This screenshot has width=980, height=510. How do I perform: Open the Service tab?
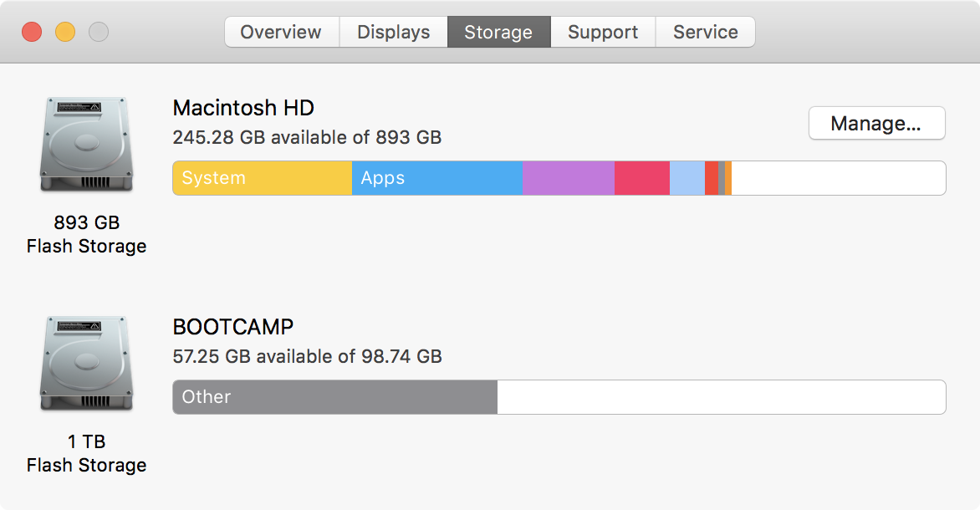[x=705, y=32]
